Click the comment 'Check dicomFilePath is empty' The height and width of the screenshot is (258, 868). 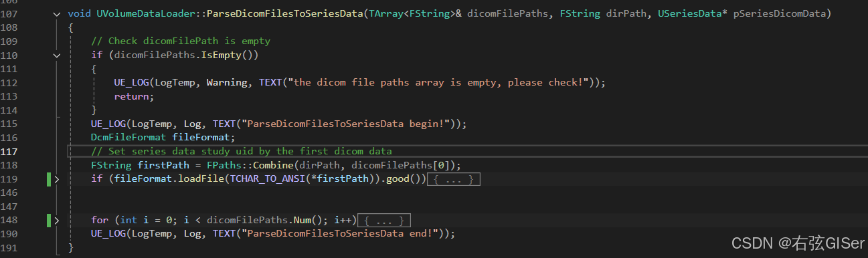click(181, 41)
